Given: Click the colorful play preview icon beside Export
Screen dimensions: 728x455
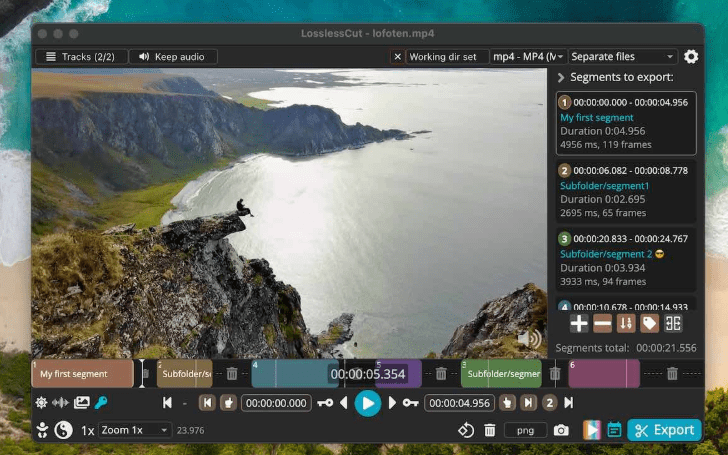Looking at the screenshot, I should (x=592, y=430).
